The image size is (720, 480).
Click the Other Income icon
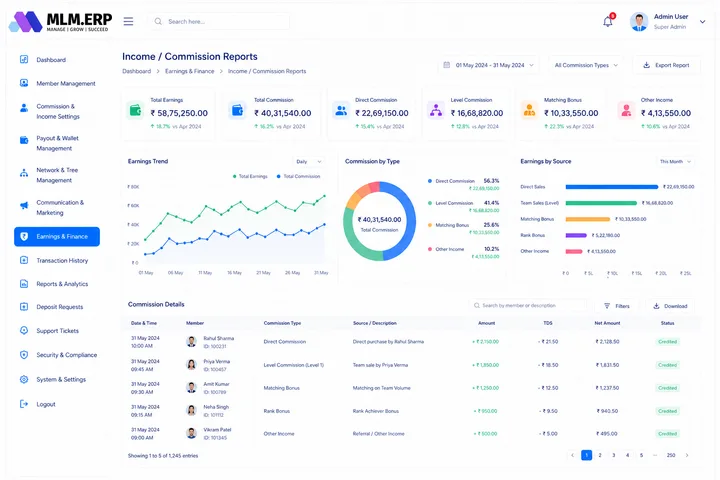tap(626, 111)
